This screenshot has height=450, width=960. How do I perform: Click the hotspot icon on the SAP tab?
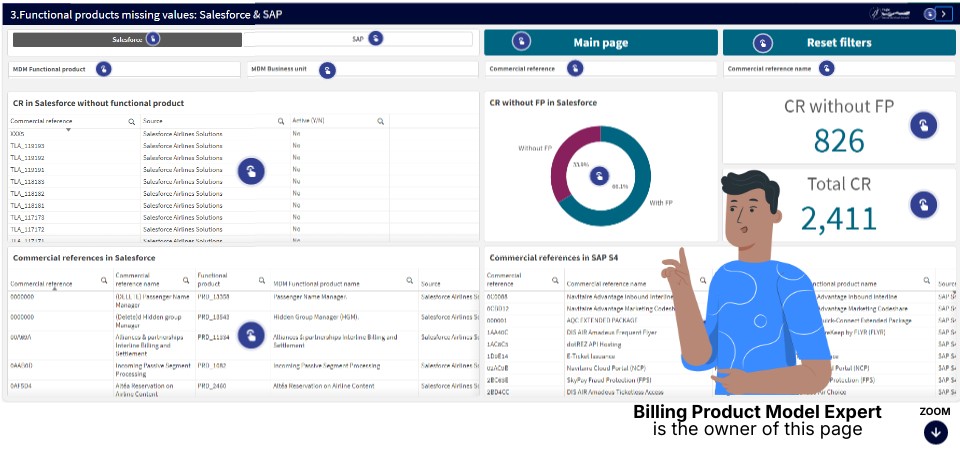click(x=375, y=38)
